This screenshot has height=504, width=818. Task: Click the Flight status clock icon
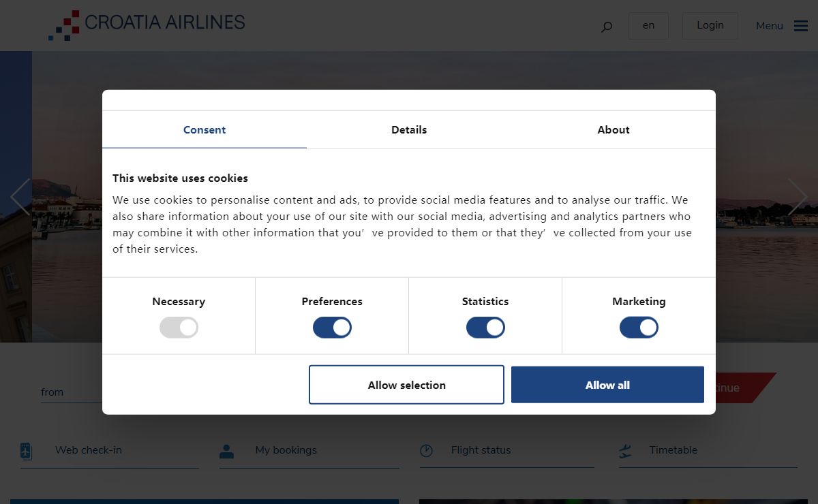426,451
